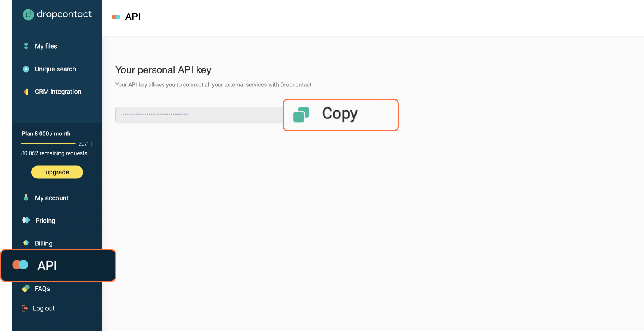Click the CRM integration diamond icon
The width and height of the screenshot is (644, 331).
point(26,91)
